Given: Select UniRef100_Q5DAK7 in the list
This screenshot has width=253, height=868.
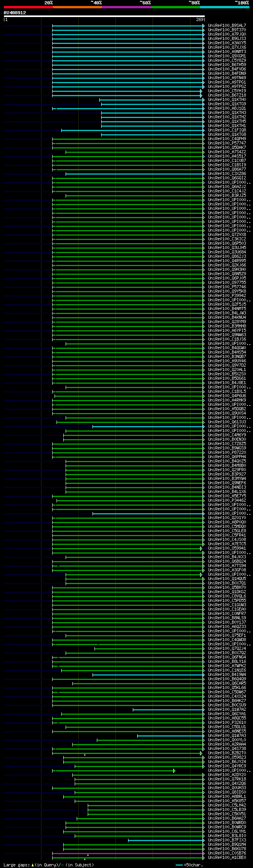Looking at the screenshot, I should click(227, 148).
